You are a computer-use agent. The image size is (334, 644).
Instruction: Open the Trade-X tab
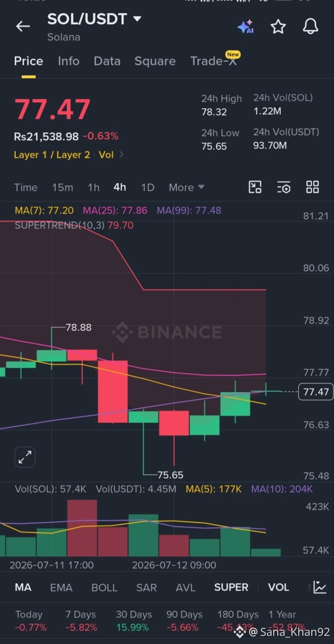point(213,61)
